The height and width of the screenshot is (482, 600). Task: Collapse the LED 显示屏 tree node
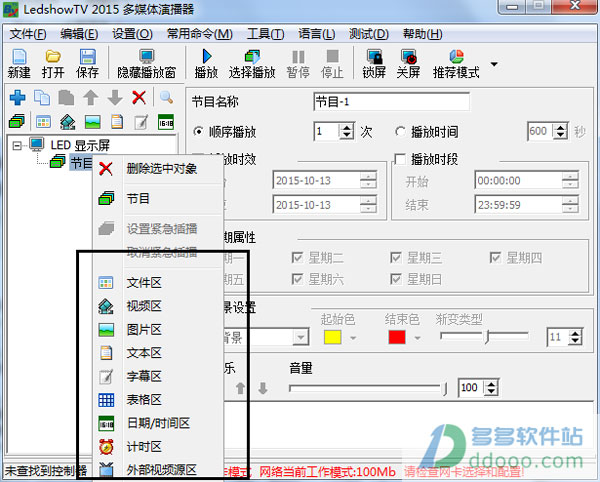17,145
